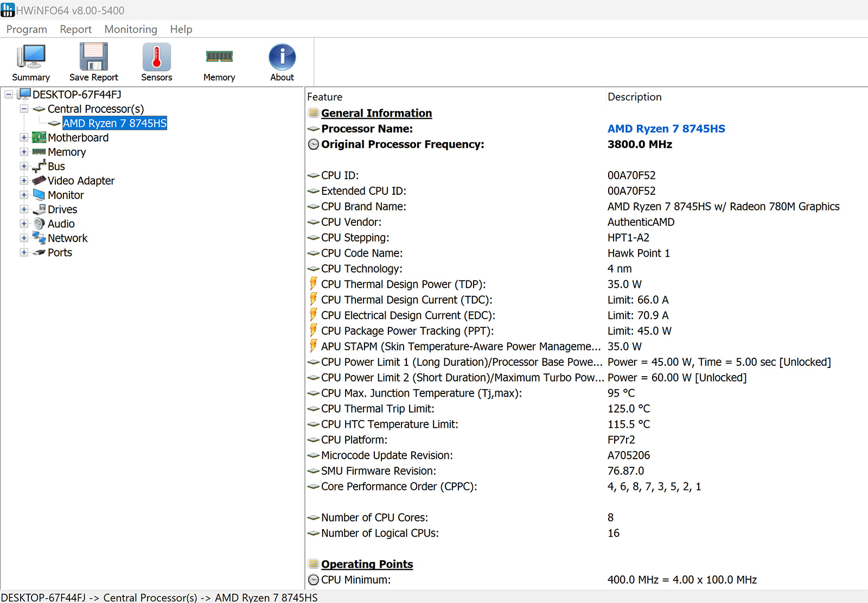Select the Video Adapter tree label

(81, 180)
